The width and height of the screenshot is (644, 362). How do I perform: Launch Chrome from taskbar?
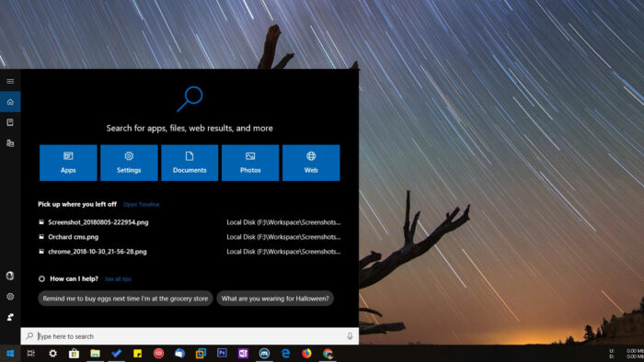pyautogui.click(x=328, y=354)
